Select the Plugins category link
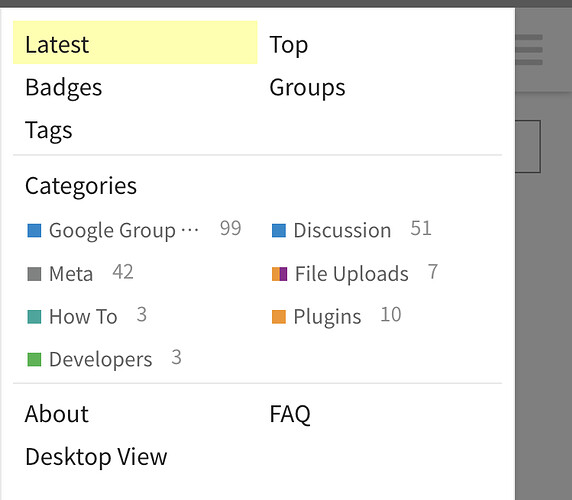572x500 pixels. click(327, 317)
